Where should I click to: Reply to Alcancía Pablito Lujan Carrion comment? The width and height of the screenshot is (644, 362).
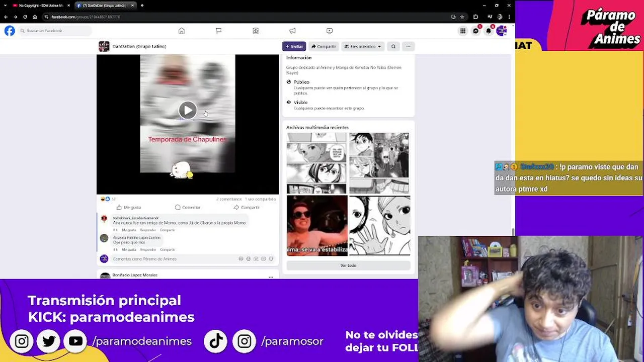click(148, 249)
